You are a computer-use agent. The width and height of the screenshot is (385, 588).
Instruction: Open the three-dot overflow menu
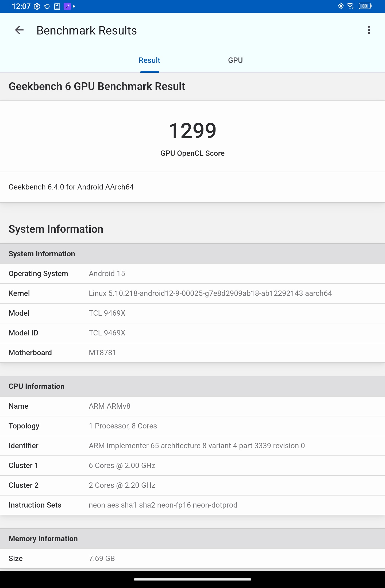pos(369,30)
